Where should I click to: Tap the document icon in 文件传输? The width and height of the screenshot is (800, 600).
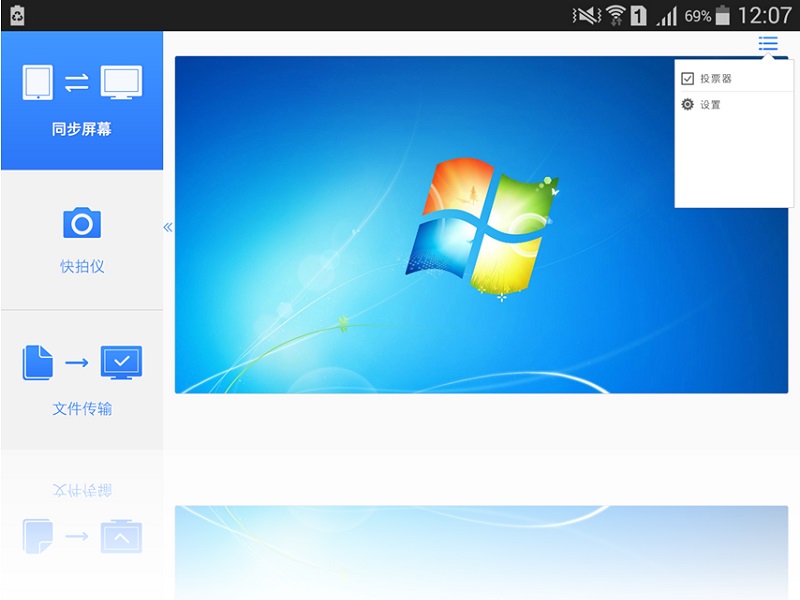(37, 362)
